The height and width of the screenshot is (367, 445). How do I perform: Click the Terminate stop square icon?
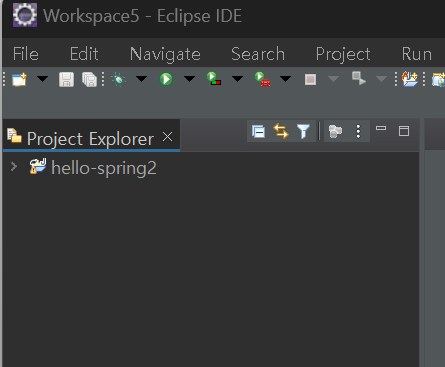[310, 80]
